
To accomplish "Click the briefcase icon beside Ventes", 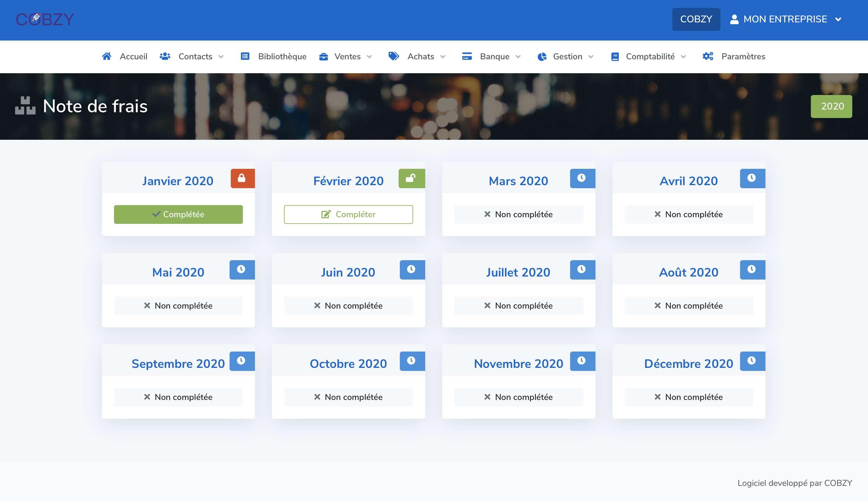I will [323, 57].
